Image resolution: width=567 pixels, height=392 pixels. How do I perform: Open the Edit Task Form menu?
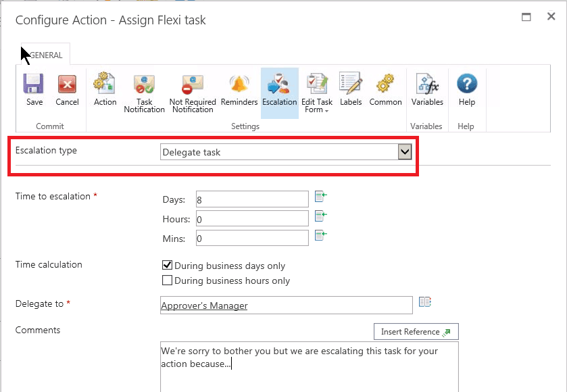317,93
